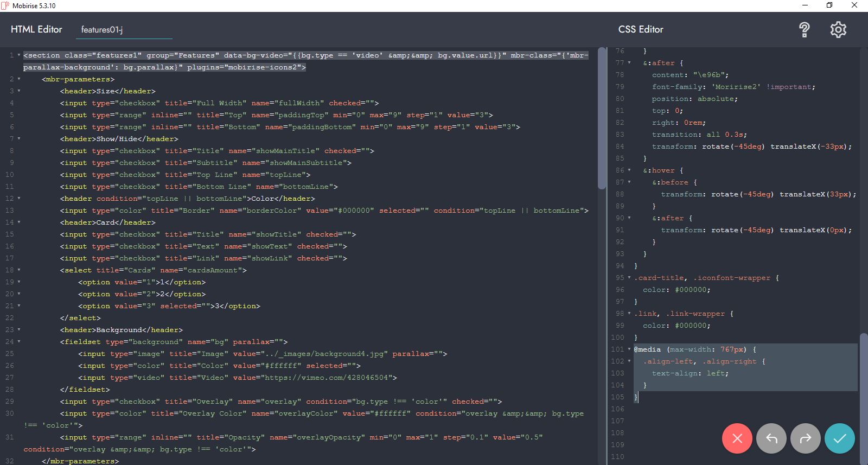Collapse the section tag fold on line 1
This screenshot has width=868, height=465.
point(19,55)
